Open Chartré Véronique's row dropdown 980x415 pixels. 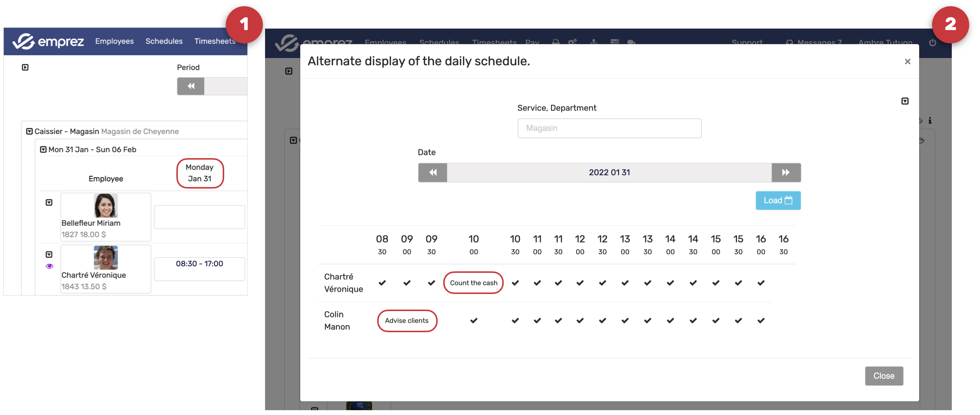click(x=49, y=255)
